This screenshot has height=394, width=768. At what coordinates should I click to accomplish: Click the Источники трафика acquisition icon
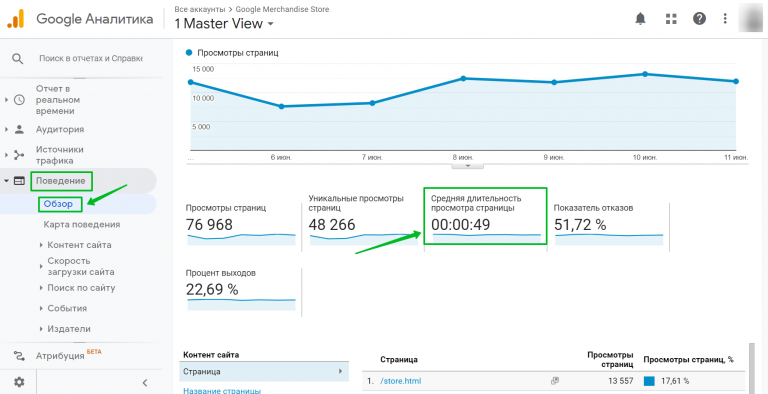[19, 155]
